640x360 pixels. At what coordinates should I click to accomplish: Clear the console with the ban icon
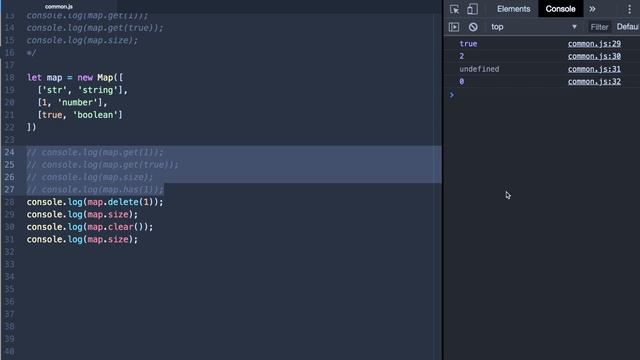coord(473,27)
